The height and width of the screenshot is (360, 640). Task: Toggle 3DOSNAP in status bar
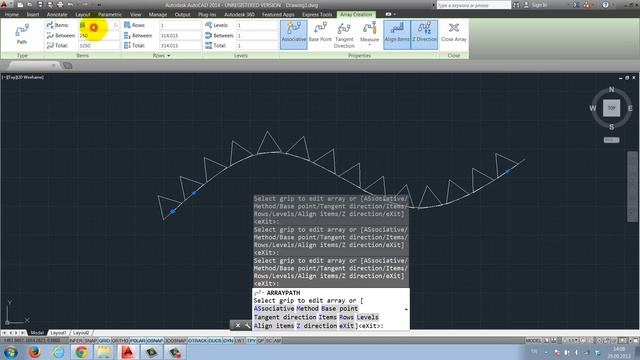(175, 340)
